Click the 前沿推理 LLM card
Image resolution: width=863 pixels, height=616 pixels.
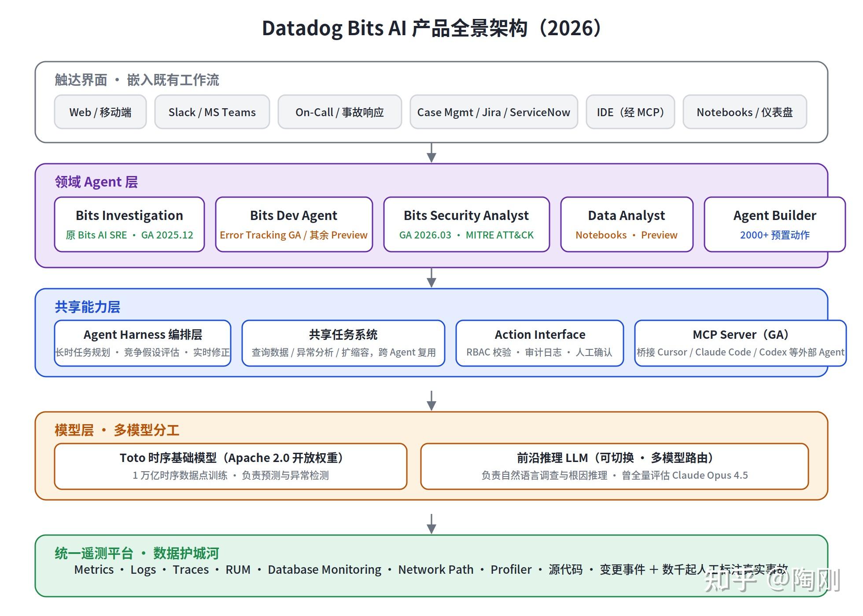(615, 466)
